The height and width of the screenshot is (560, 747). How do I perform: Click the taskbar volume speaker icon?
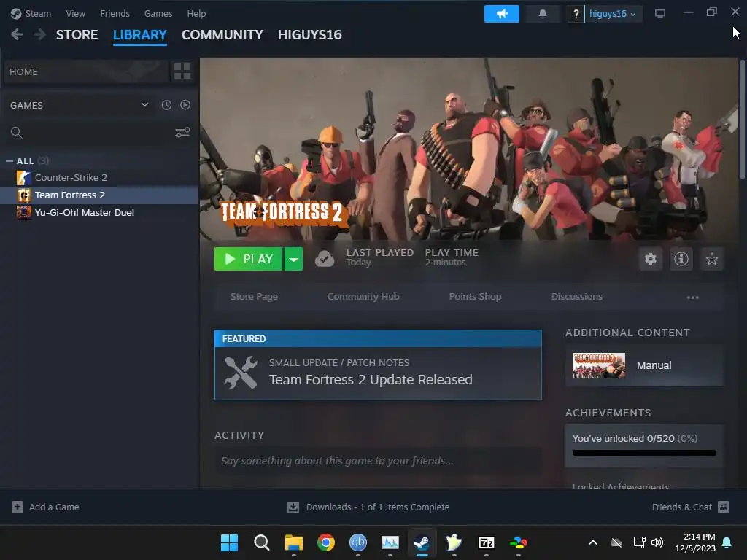click(x=657, y=542)
